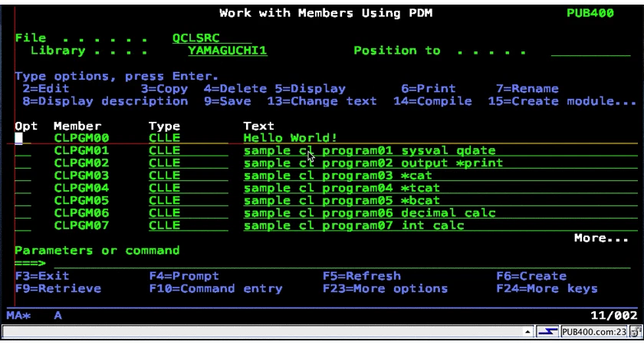Image resolution: width=644 pixels, height=345 pixels.
Task: Click the 3=Copy option label
Action: (164, 89)
